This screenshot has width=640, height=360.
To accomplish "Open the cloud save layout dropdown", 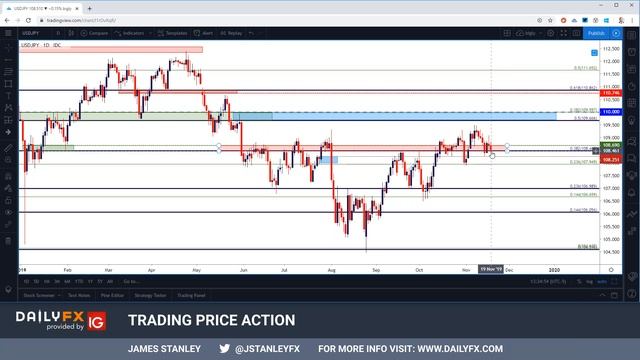I will point(529,33).
